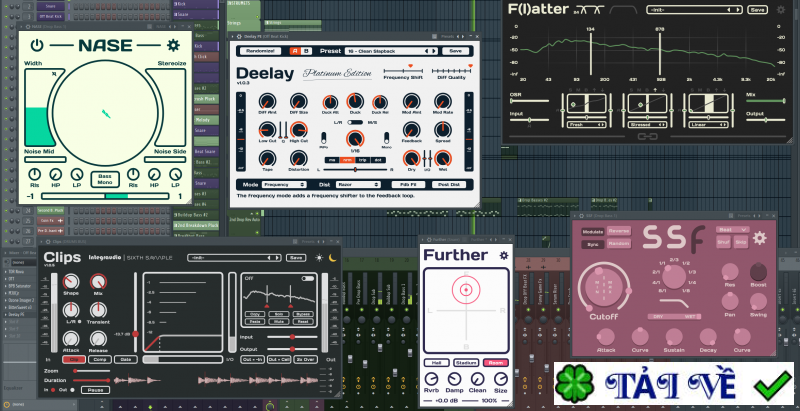
Task: Click the SSF Cutoff large knob
Action: 604,288
